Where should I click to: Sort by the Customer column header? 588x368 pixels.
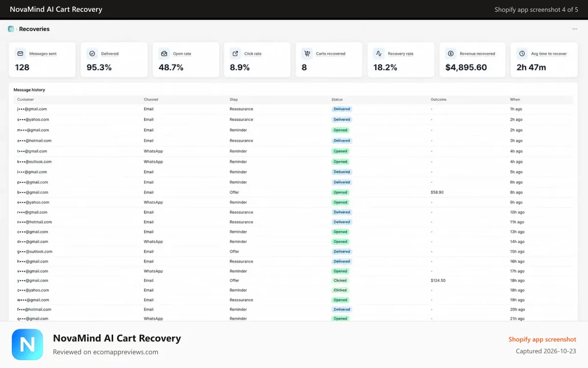pos(25,100)
